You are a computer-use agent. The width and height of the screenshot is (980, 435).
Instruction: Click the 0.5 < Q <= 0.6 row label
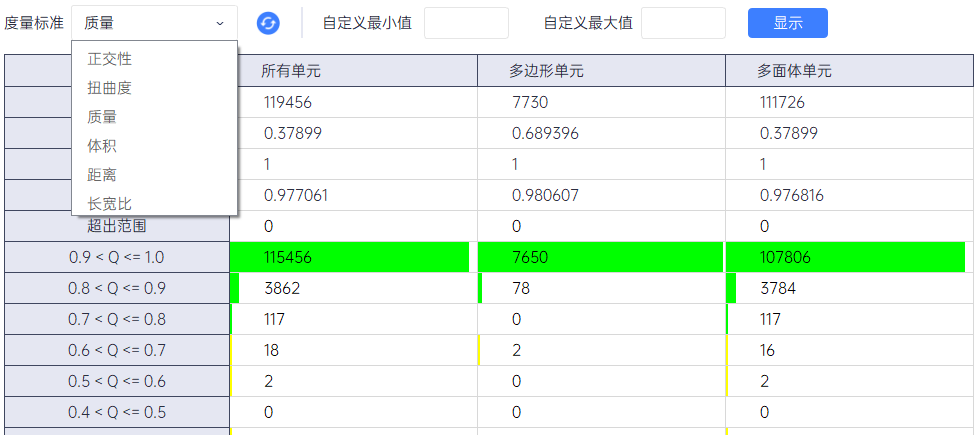[x=117, y=381]
